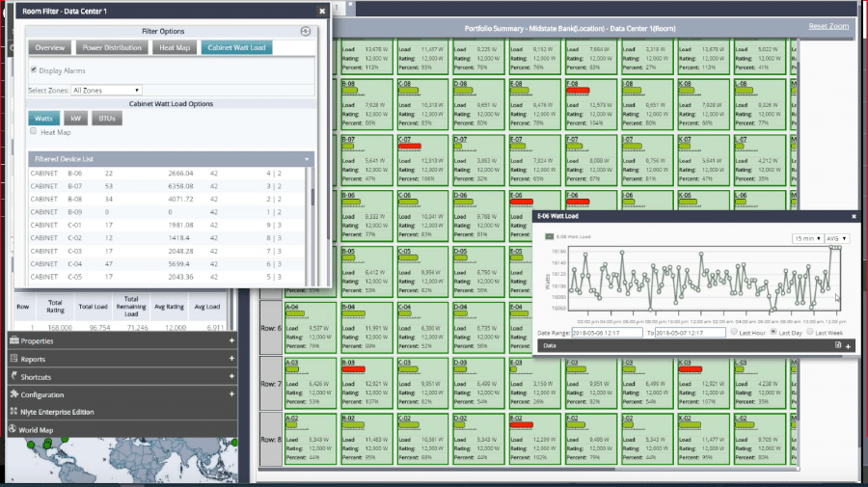Click the Configuration puzzle-piece icon

14,394
